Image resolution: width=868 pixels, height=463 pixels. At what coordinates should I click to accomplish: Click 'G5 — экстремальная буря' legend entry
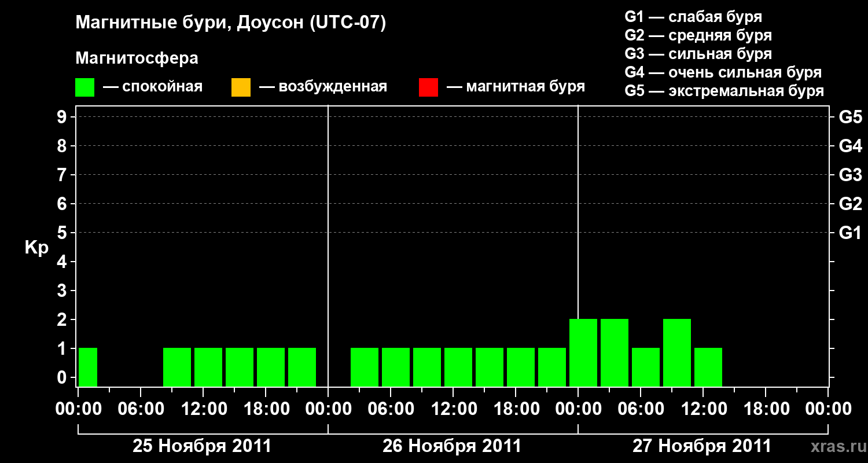point(724,91)
